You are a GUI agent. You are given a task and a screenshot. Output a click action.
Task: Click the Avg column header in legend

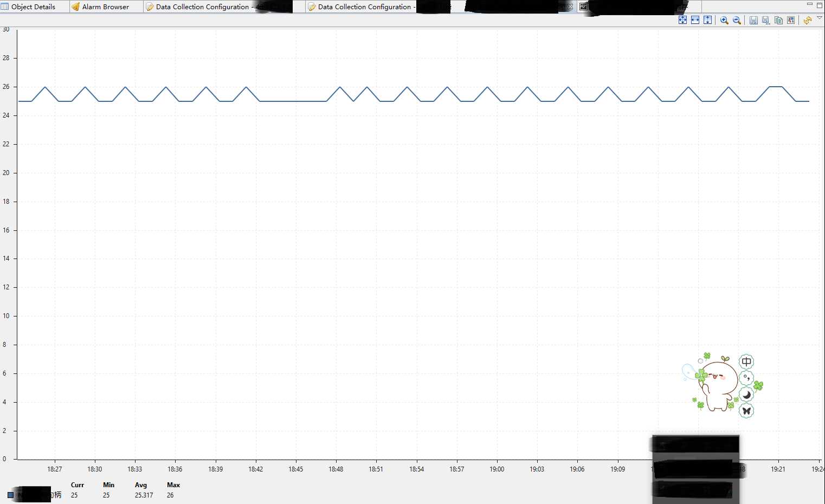(x=141, y=485)
